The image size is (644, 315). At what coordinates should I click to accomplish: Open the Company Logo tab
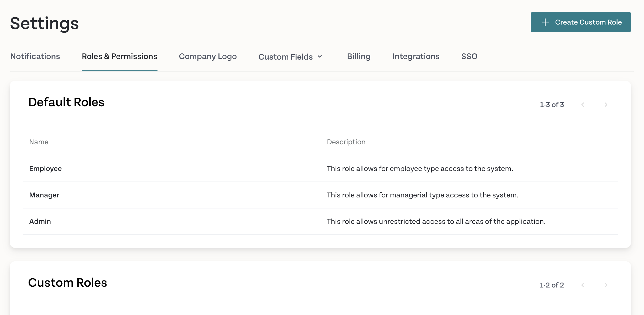(208, 56)
